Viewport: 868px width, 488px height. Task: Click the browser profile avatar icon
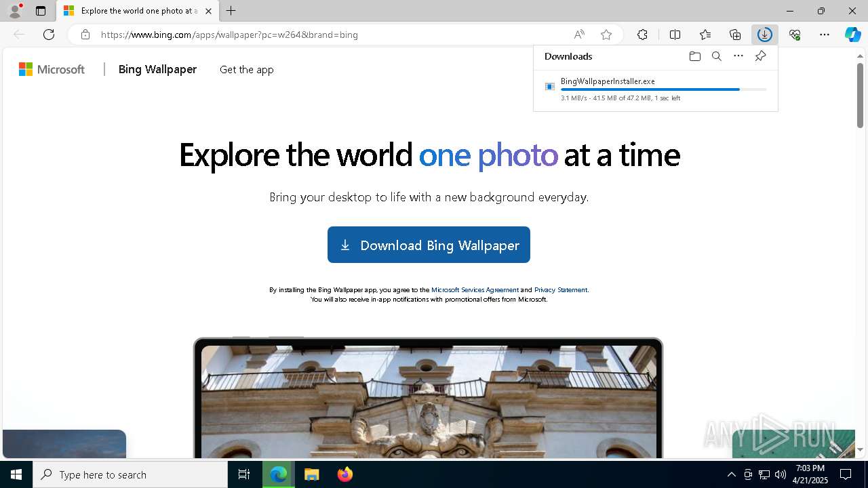click(x=15, y=11)
